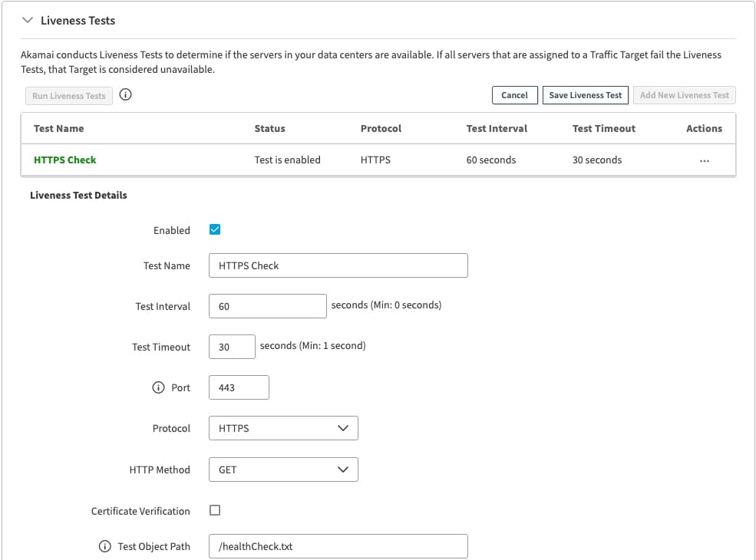This screenshot has width=756, height=560.
Task: Open the Protocol dropdown
Action: click(x=283, y=428)
